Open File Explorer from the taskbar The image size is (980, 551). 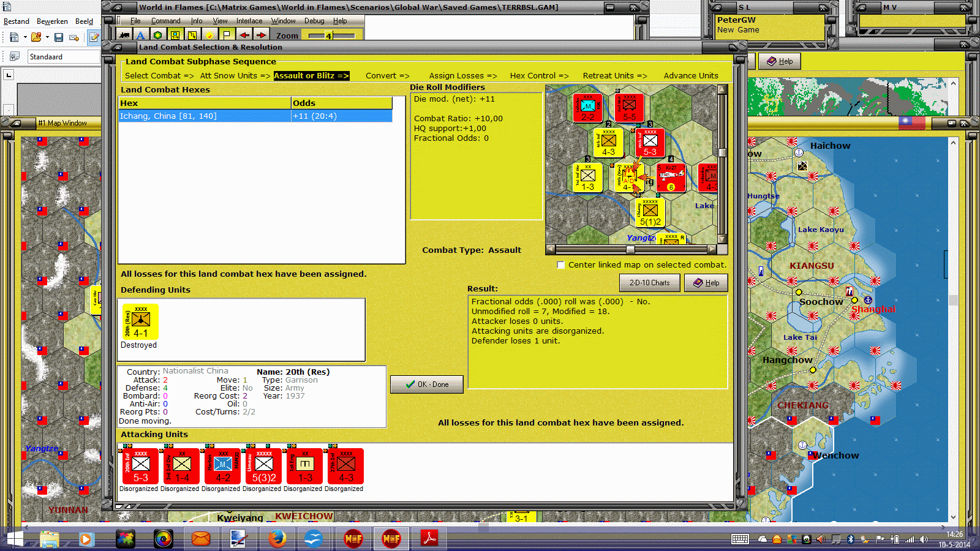pyautogui.click(x=49, y=539)
